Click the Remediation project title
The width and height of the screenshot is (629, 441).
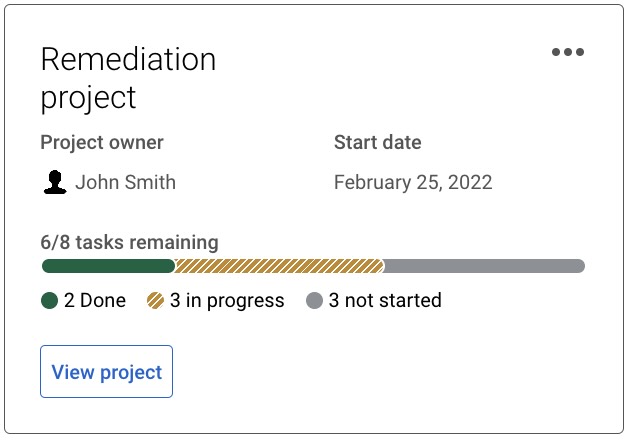coord(128,78)
